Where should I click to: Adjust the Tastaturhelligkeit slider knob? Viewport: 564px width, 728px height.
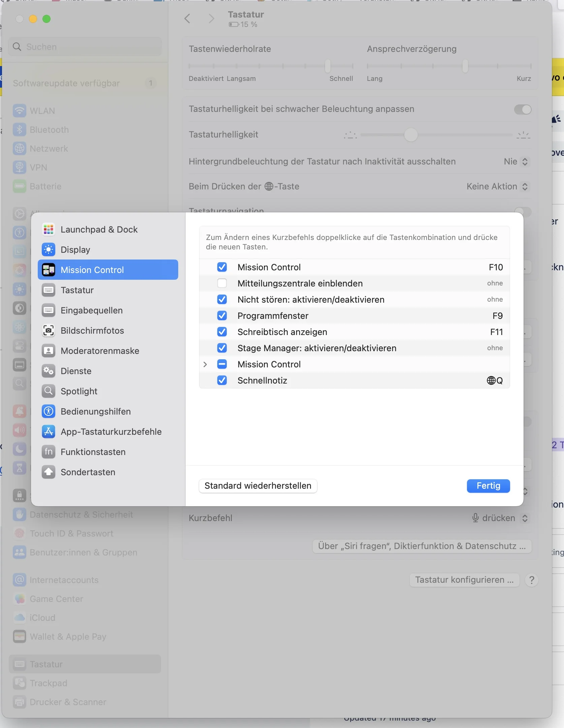[x=411, y=135]
